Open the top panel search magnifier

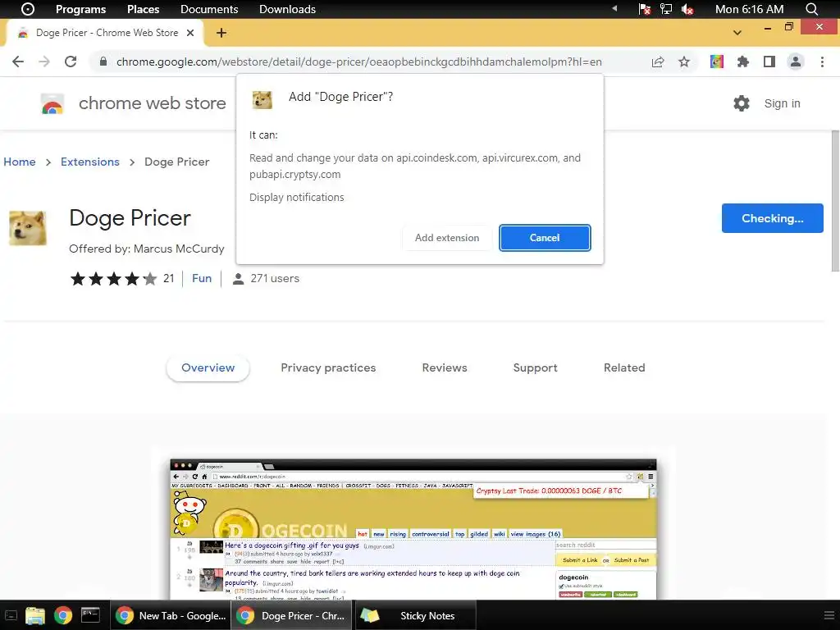tap(812, 9)
